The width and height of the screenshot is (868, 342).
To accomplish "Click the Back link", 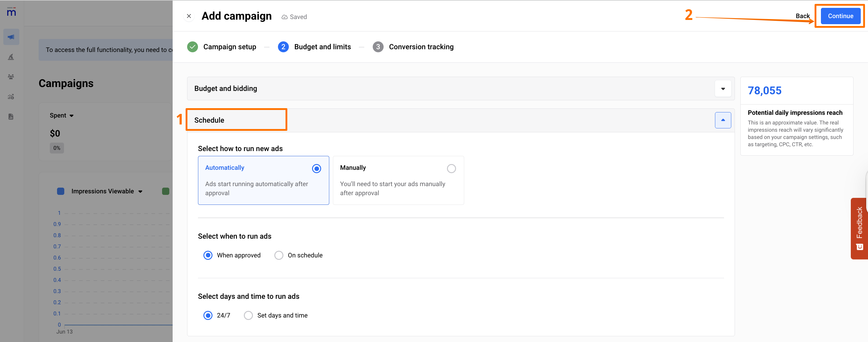I will pos(802,16).
